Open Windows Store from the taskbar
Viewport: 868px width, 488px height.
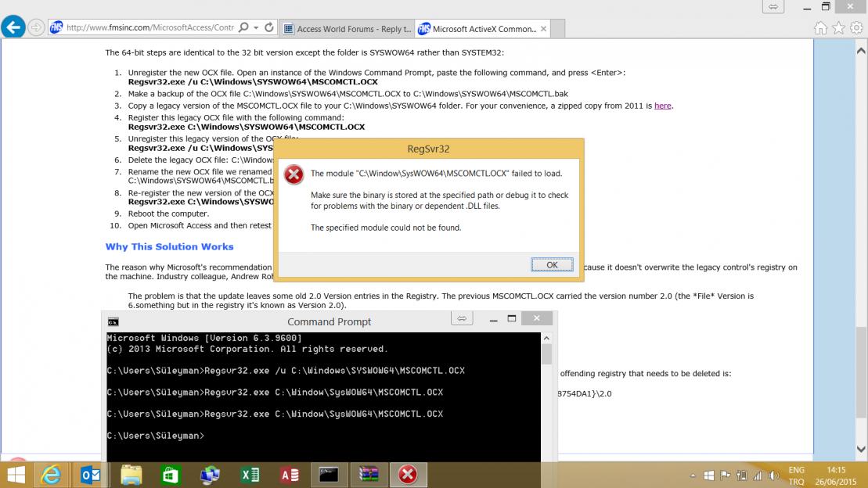pos(170,475)
